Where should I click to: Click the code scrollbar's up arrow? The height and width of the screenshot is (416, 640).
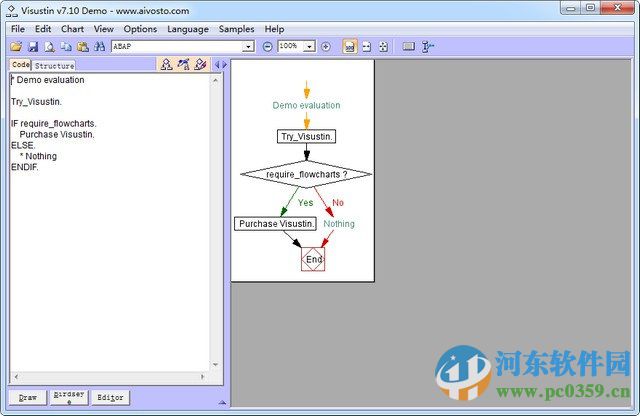click(x=215, y=80)
